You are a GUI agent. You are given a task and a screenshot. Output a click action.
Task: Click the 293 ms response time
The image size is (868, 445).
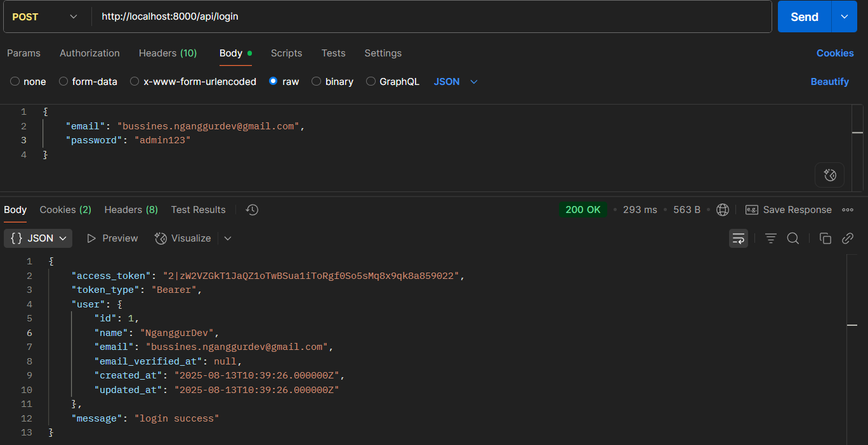tap(640, 210)
